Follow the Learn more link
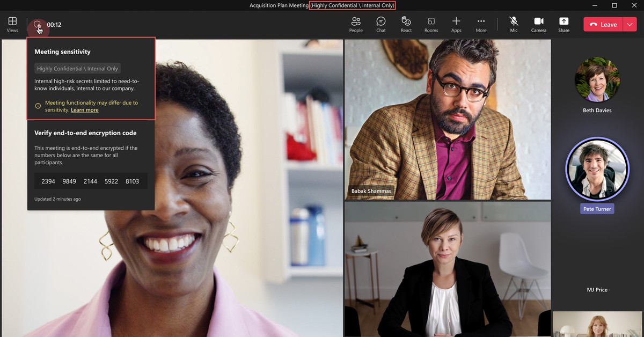Viewport: 644px width, 337px height. pos(85,110)
